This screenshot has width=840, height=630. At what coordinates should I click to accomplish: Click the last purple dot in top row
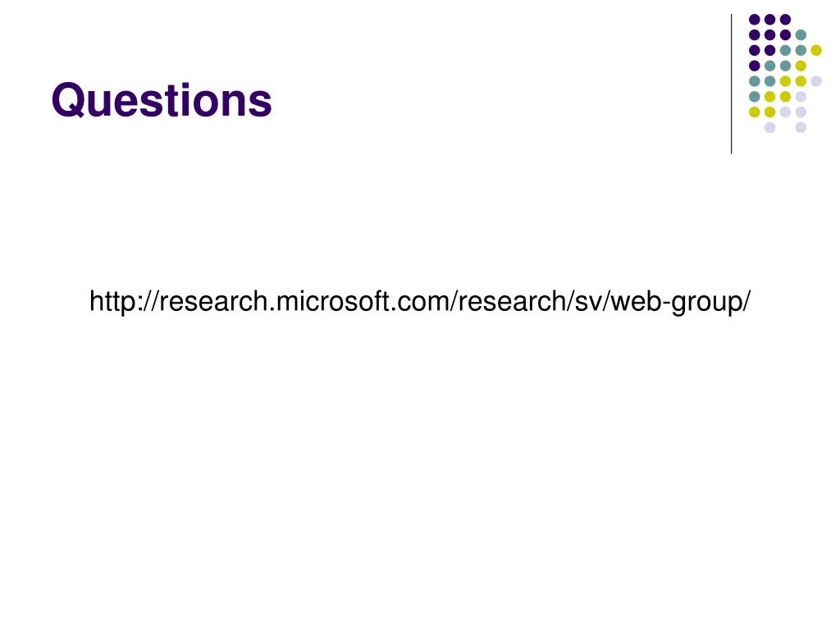[785, 20]
